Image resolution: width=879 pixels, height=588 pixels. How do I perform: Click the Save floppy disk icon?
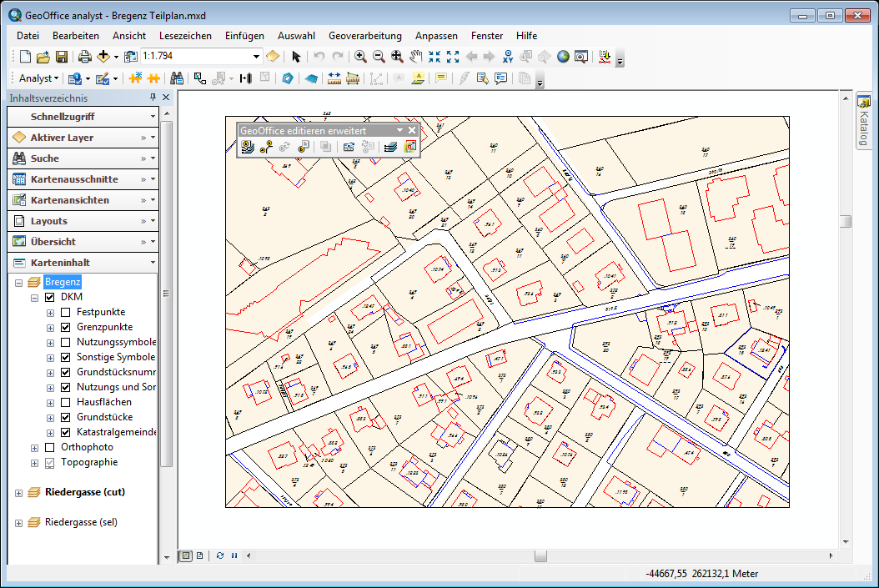62,57
